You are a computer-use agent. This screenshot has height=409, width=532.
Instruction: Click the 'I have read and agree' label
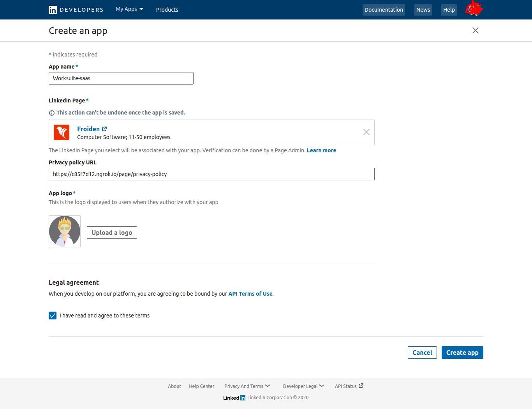[x=104, y=316]
